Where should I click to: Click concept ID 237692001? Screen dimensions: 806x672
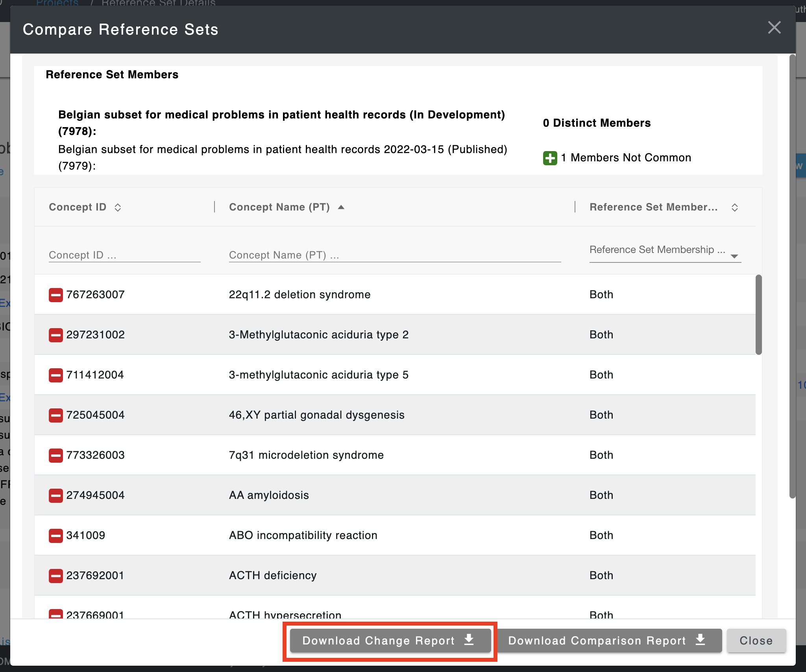tap(95, 575)
